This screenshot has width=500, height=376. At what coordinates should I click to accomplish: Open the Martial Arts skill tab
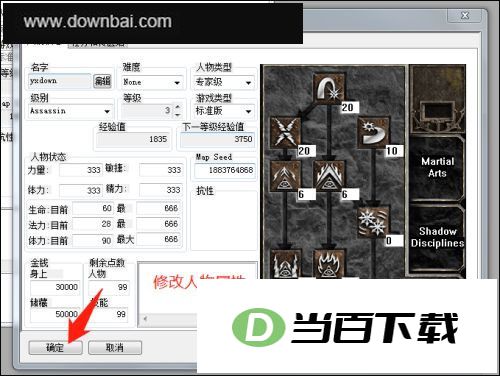coord(437,167)
